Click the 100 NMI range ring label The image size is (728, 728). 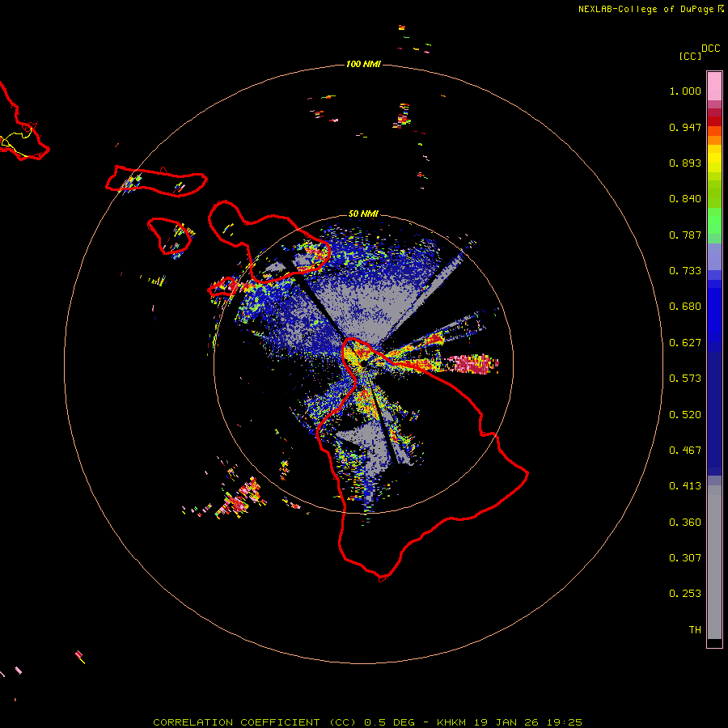[x=363, y=64]
